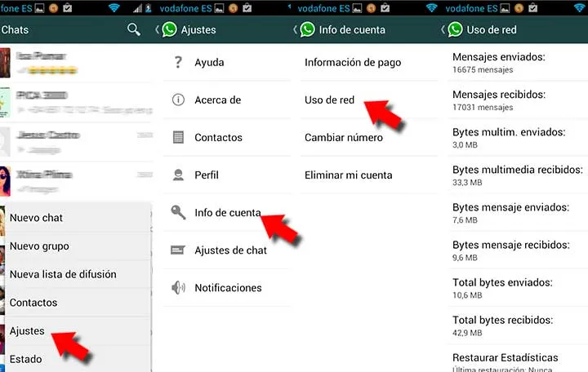Open Información de pago
Screen dimensions: 588x372
click(369, 62)
